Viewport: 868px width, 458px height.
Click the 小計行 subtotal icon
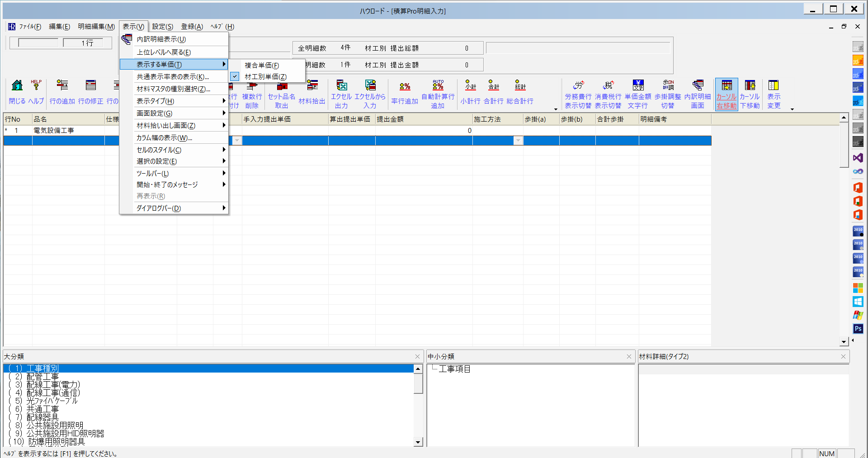(x=470, y=86)
